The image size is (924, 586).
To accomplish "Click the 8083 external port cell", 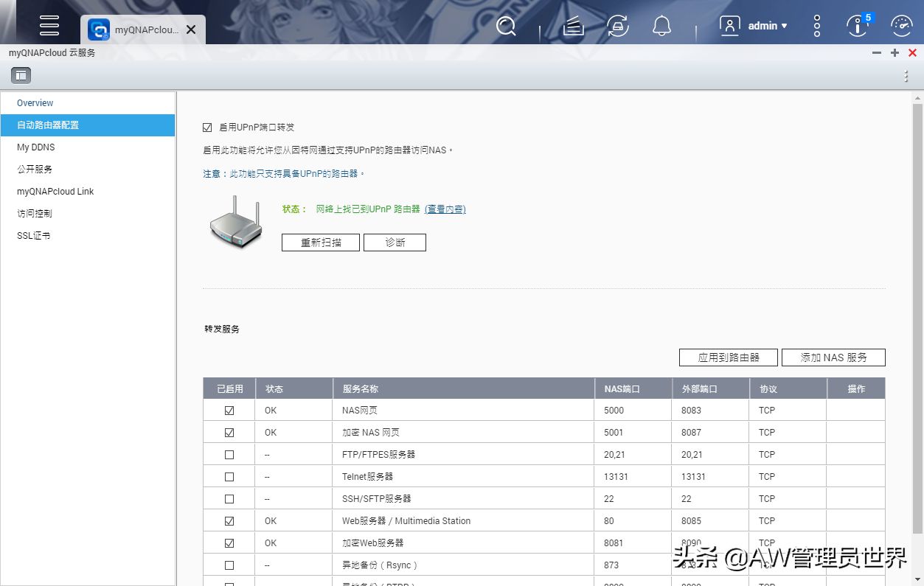I will click(711, 411).
